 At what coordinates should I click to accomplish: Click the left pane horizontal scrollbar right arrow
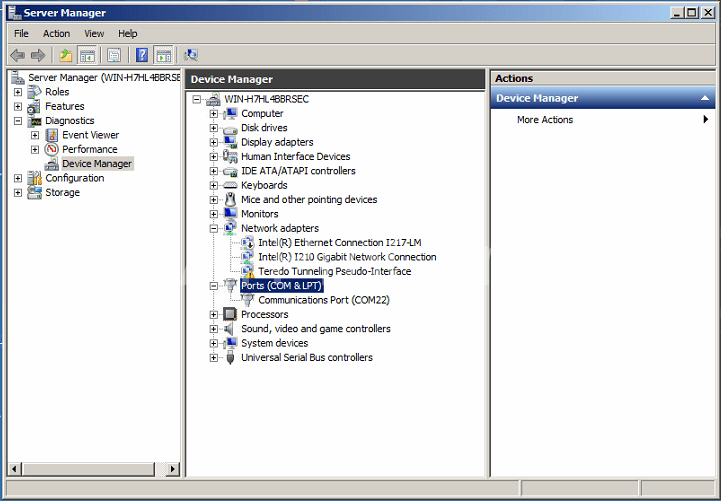click(173, 469)
